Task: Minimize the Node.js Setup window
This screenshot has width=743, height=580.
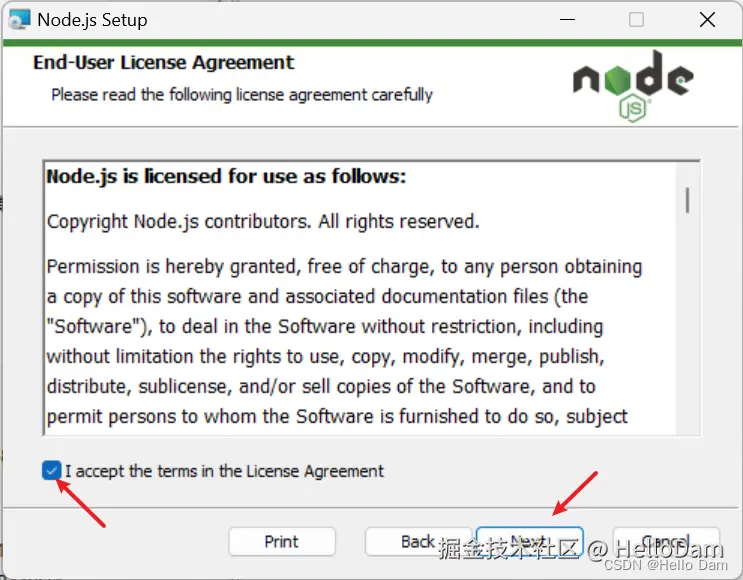Action: tap(567, 20)
